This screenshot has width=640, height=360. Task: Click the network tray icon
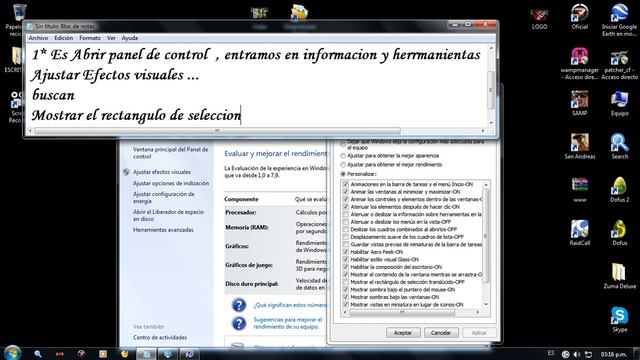pos(588,354)
